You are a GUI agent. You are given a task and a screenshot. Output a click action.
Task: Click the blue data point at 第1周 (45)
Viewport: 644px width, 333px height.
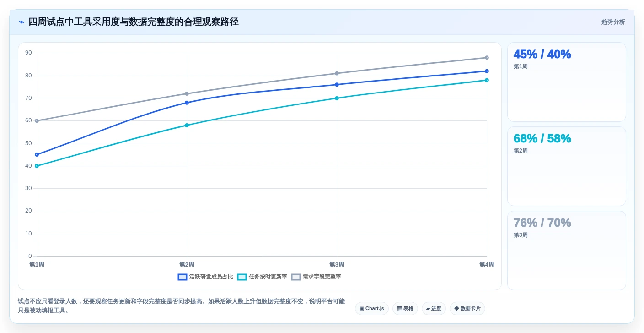(37, 154)
